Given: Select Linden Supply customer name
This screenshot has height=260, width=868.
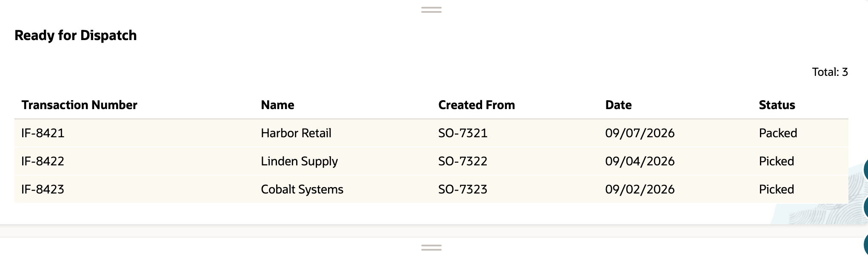Looking at the screenshot, I should (299, 162).
